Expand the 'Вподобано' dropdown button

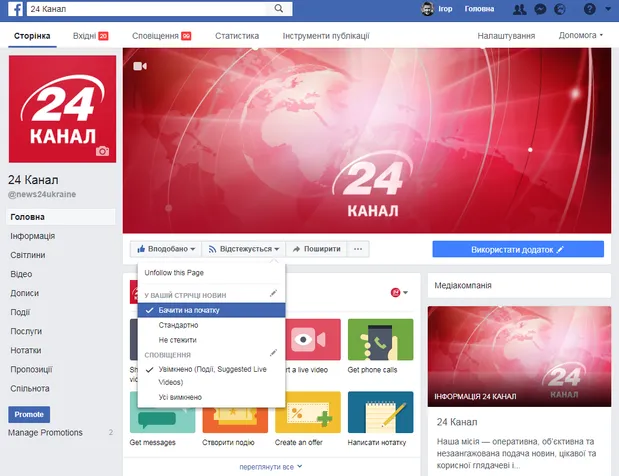pos(166,249)
